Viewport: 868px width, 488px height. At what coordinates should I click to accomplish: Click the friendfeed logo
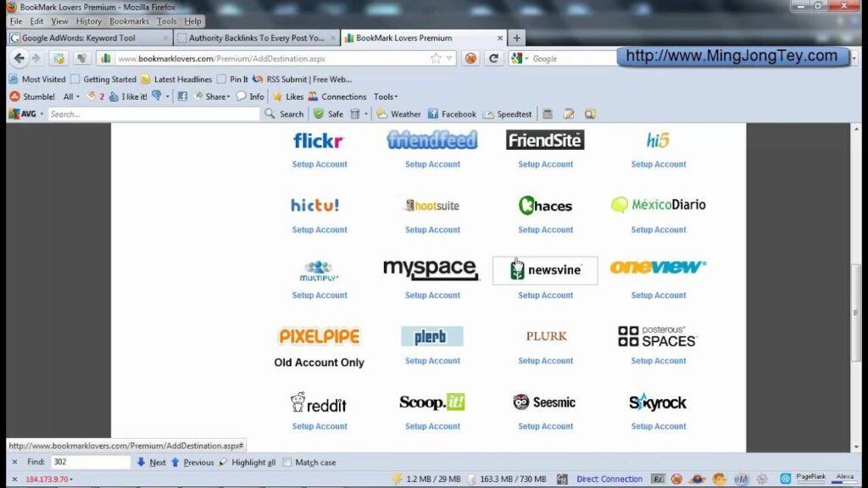[x=432, y=140]
